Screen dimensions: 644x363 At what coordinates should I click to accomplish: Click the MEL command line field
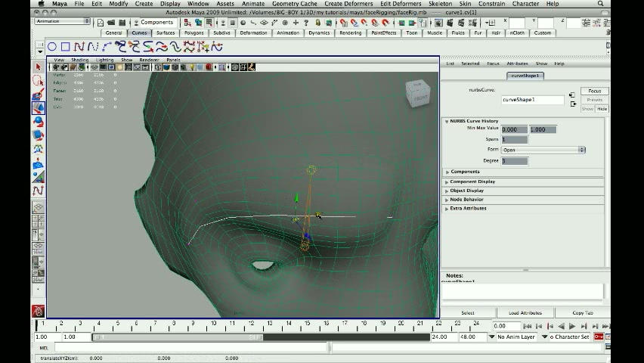[x=190, y=348]
